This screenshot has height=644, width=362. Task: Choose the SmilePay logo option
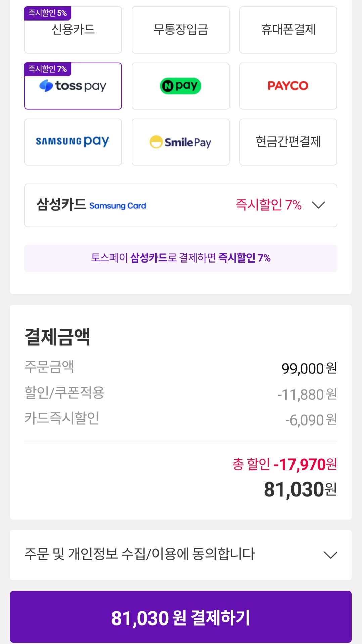click(180, 142)
